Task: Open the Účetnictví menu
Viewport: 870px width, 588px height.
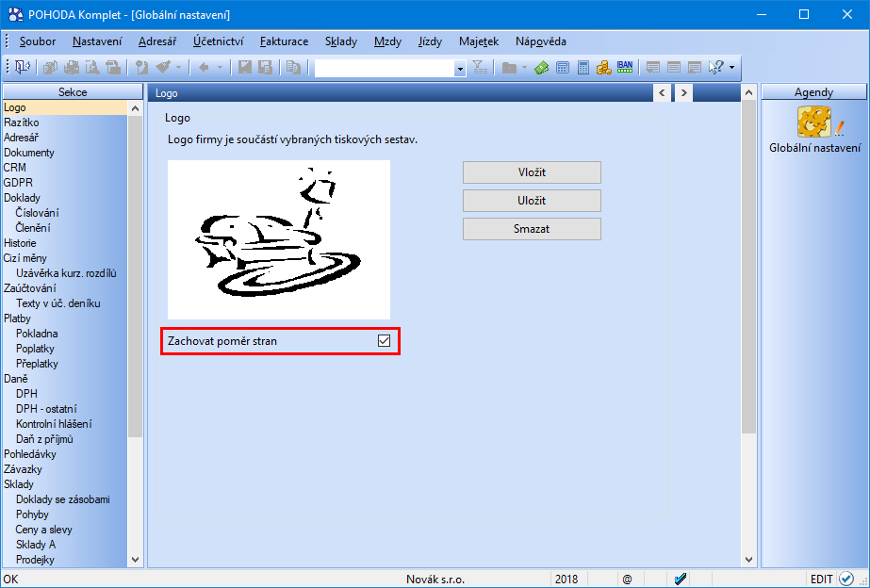Action: (x=218, y=41)
